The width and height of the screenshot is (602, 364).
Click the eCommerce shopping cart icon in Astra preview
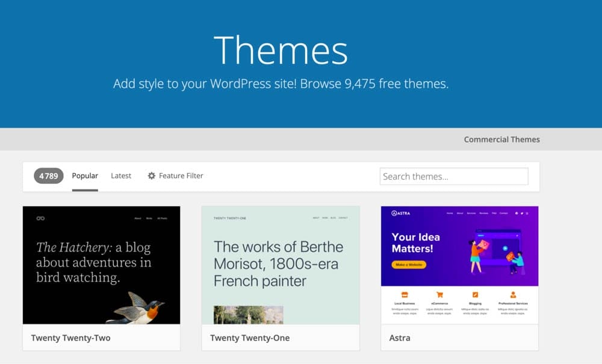439,294
